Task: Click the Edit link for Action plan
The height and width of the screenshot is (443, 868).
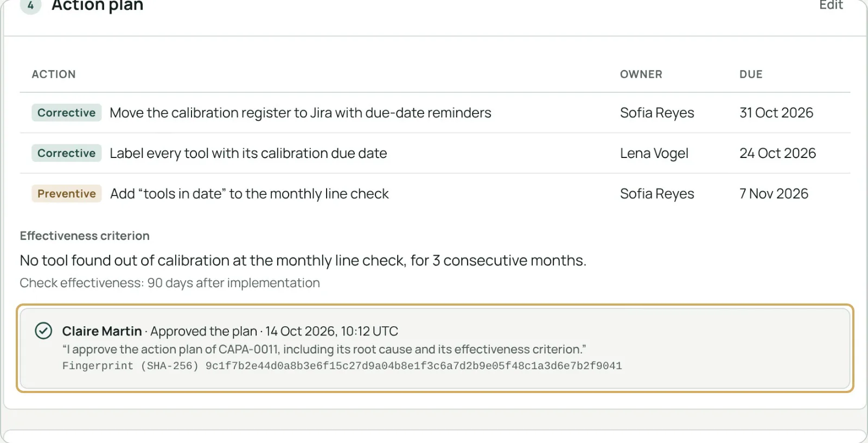Action: pyautogui.click(x=831, y=5)
